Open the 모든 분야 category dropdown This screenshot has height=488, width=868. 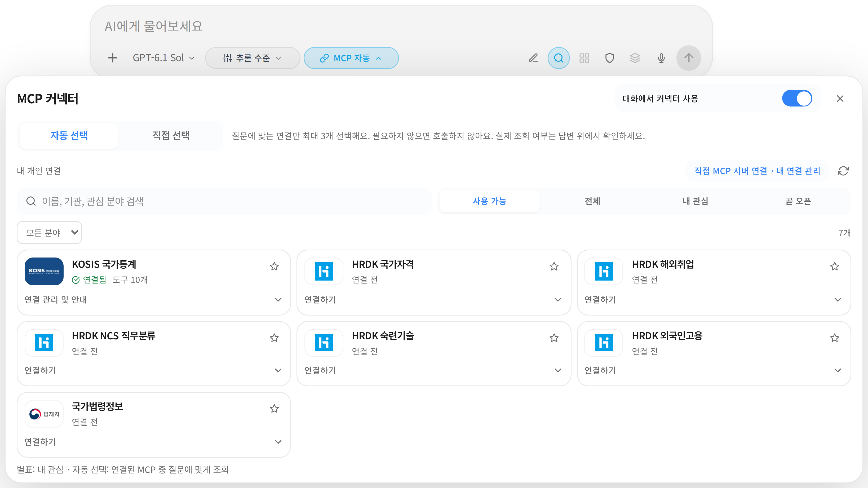[x=49, y=233]
